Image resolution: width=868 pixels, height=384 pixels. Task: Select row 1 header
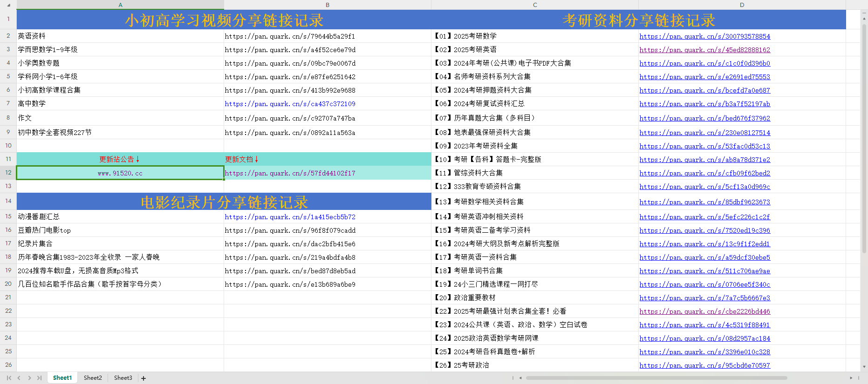pos(8,19)
